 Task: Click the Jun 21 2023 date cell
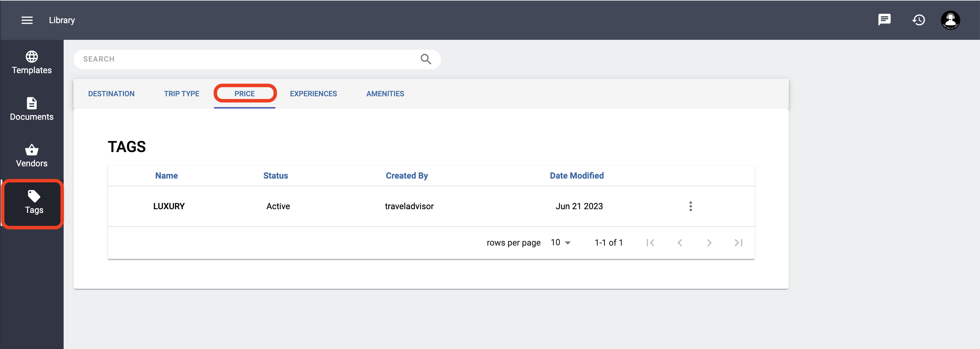(x=578, y=206)
